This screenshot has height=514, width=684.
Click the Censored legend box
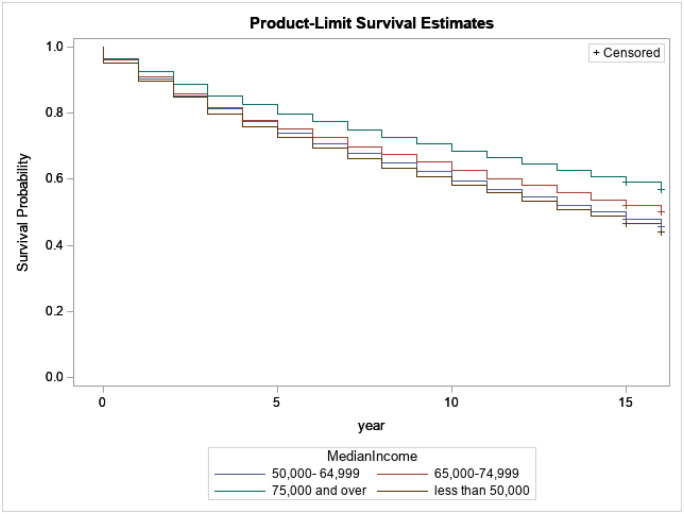click(626, 53)
